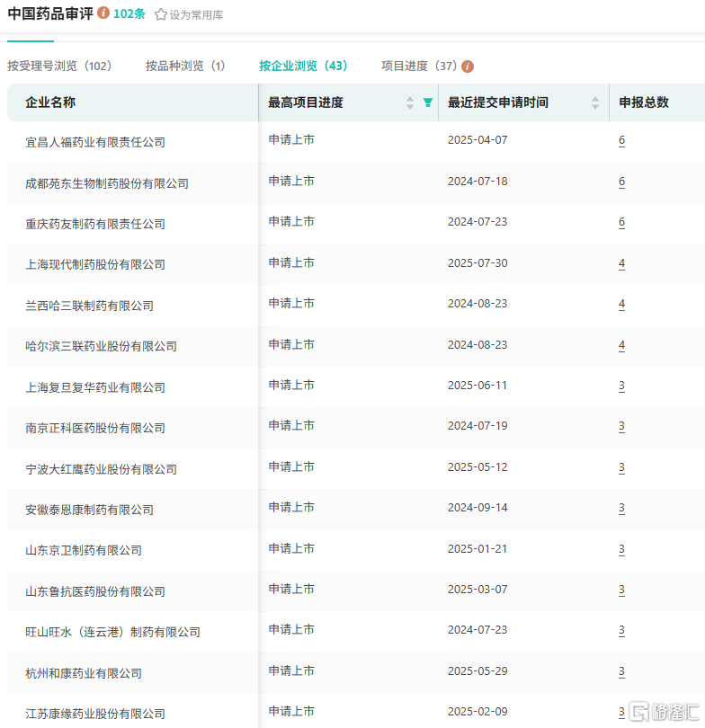Open application count 3 for 杭州和康药业
This screenshot has width=705, height=728.
(x=621, y=671)
